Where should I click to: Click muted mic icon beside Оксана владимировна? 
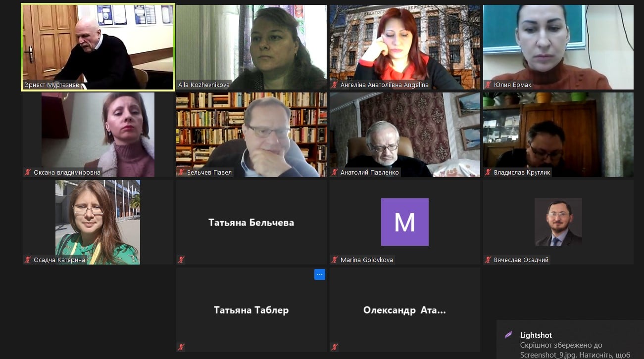pyautogui.click(x=28, y=173)
